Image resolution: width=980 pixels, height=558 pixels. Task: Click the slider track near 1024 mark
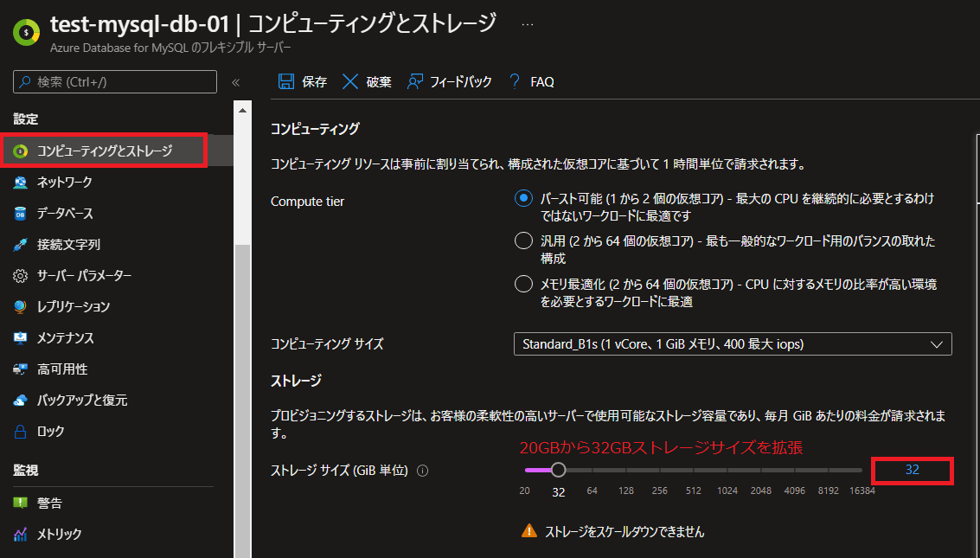727,470
